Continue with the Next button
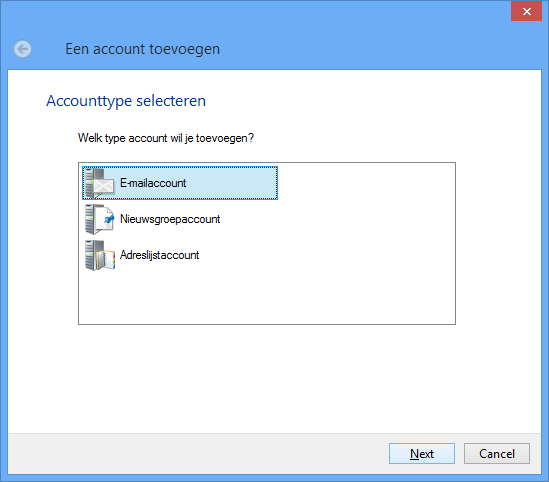This screenshot has height=482, width=549. (x=422, y=454)
